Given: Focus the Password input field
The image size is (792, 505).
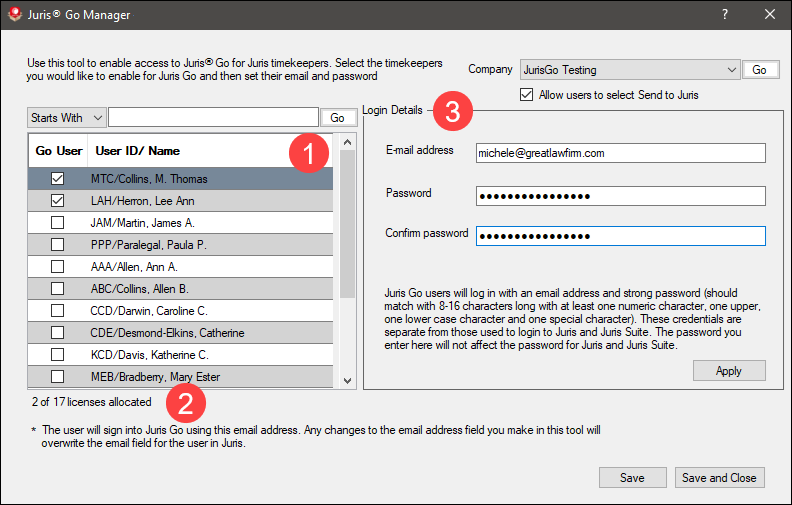Looking at the screenshot, I should pyautogui.click(x=620, y=195).
